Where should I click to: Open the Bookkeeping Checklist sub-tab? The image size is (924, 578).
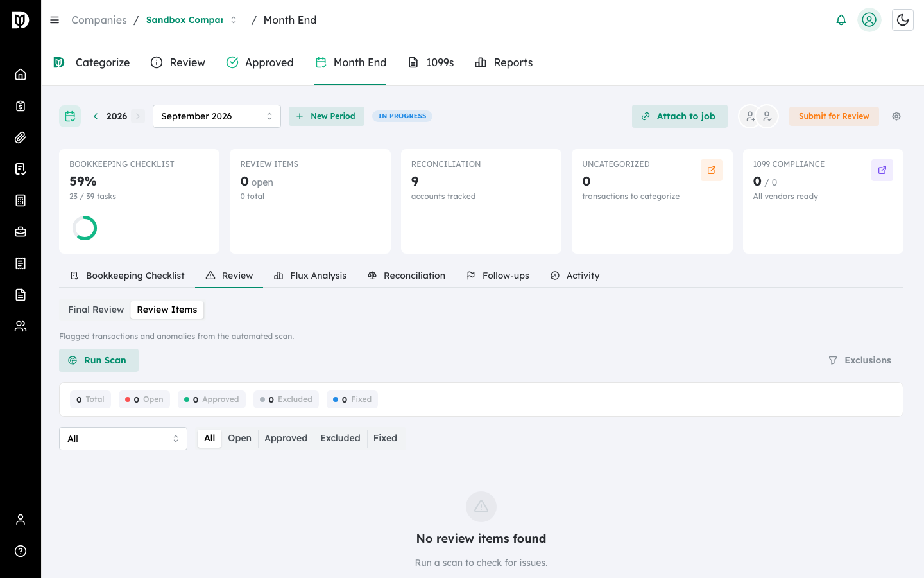127,276
